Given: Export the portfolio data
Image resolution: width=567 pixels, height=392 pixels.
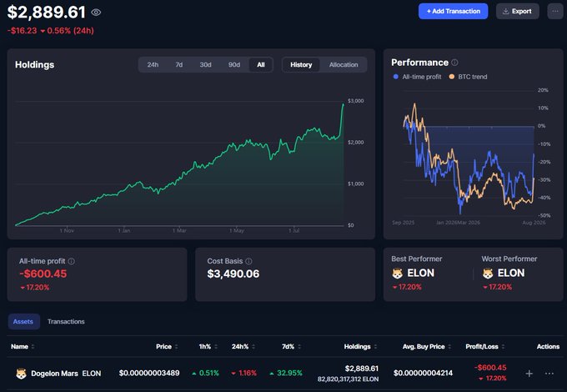Looking at the screenshot, I should 518,11.
